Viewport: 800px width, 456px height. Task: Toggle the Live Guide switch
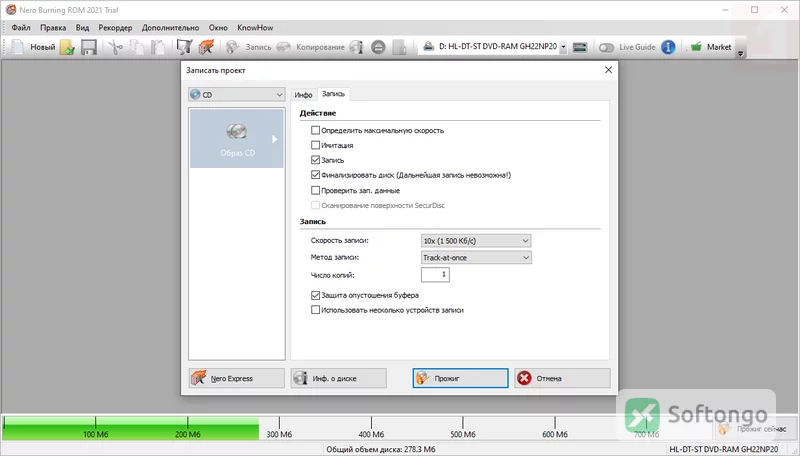(606, 47)
